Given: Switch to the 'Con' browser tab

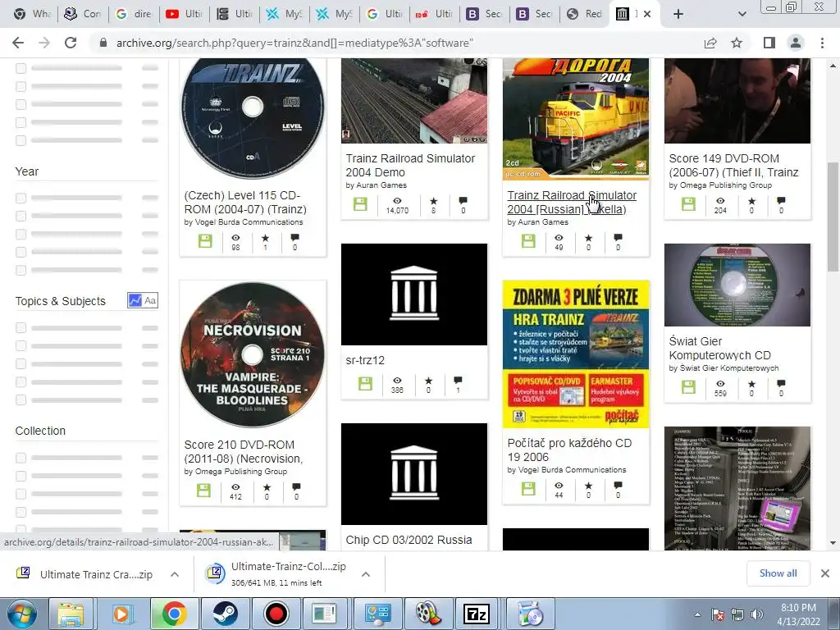Looking at the screenshot, I should click(84, 14).
